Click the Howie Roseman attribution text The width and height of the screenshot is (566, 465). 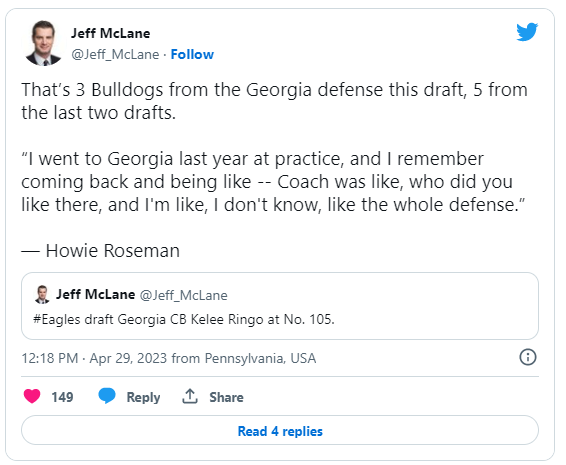coord(100,251)
